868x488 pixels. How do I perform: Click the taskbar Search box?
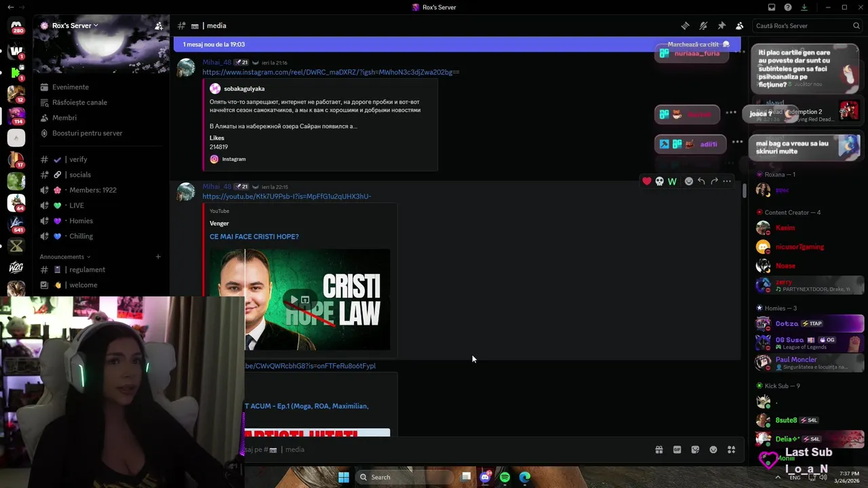404,477
